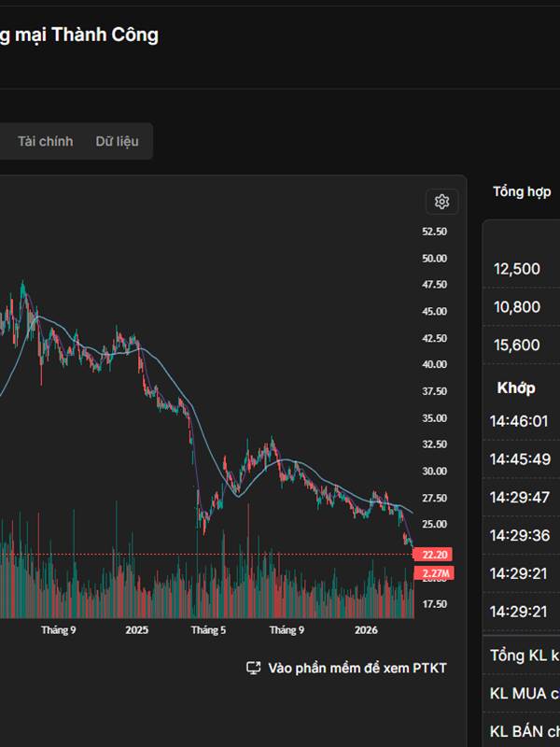Viewport: 560px width, 747px height.
Task: Select the trade at 14:46:01
Action: coord(520,421)
